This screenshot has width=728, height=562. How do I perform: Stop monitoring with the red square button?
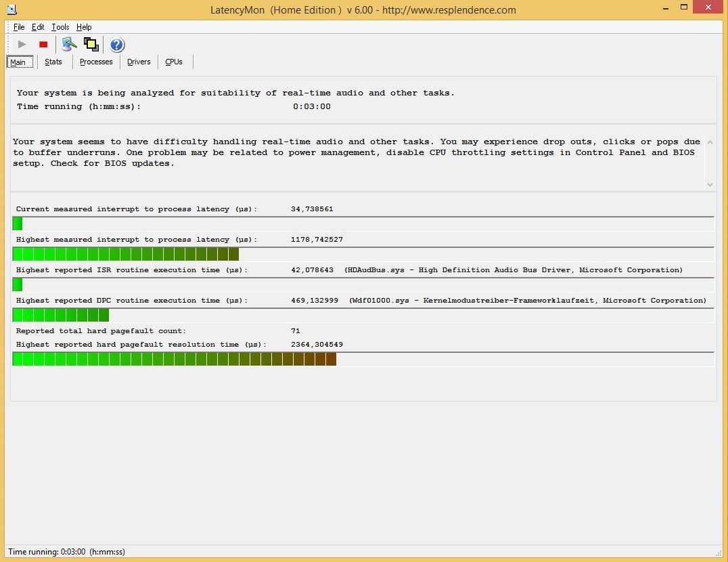43,45
